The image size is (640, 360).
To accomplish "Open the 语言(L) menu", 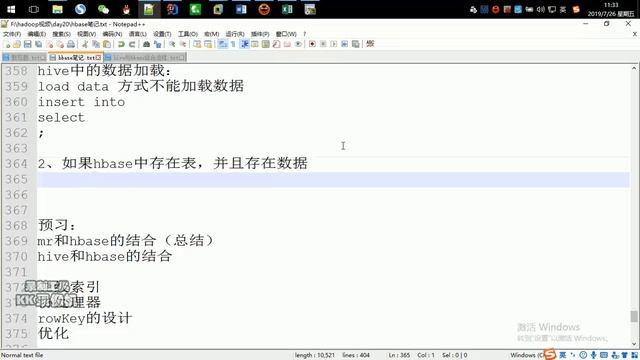I will pos(138,34).
